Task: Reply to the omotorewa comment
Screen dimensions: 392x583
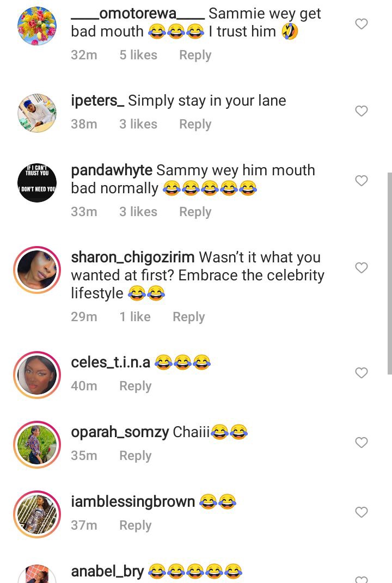Action: click(195, 55)
